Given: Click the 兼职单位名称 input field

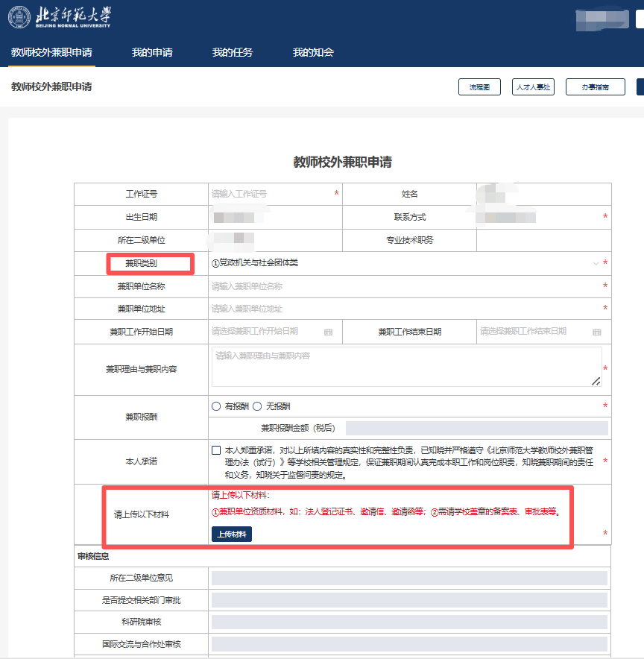Looking at the screenshot, I should click(x=402, y=286).
